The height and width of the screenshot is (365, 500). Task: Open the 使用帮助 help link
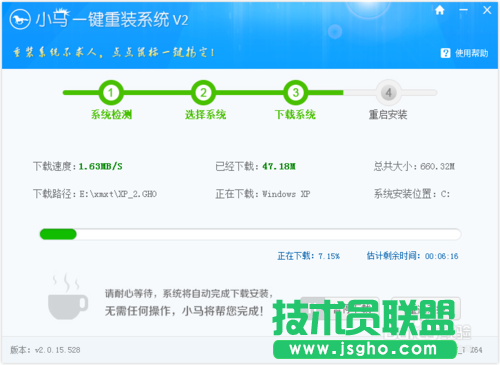471,53
